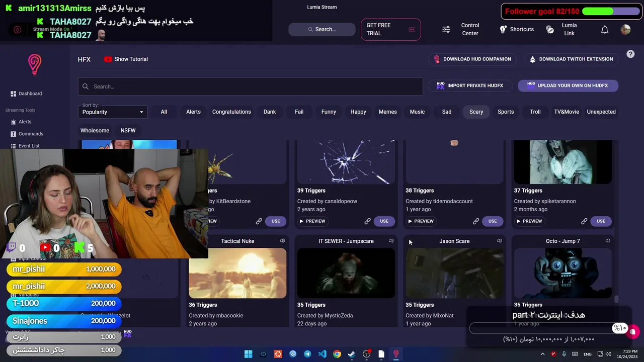
Task: Click PREVIEW on the tidemodaccount effect
Action: click(421, 221)
